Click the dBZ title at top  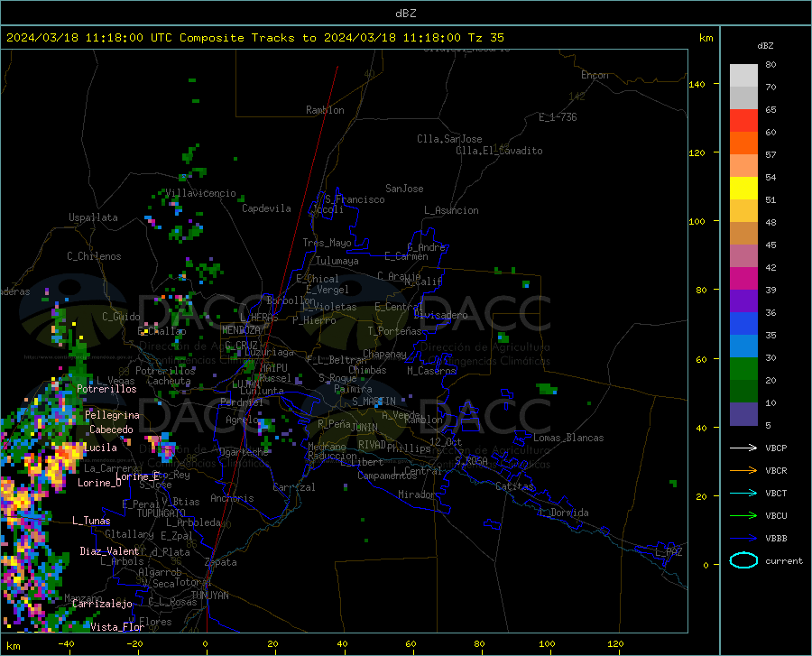click(405, 14)
